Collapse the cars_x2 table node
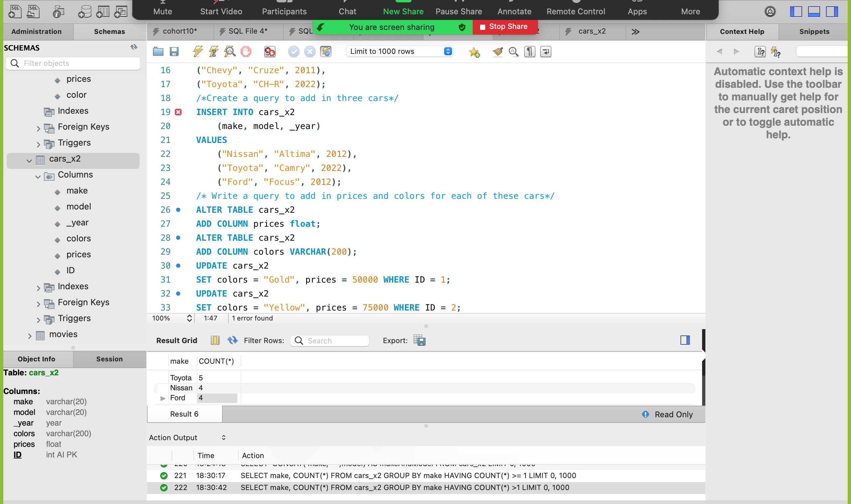 coord(29,160)
